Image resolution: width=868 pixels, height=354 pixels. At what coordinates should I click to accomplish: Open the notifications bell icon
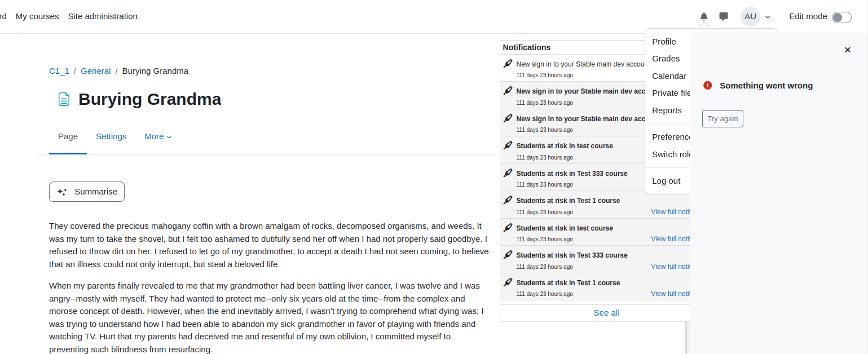(x=704, y=16)
